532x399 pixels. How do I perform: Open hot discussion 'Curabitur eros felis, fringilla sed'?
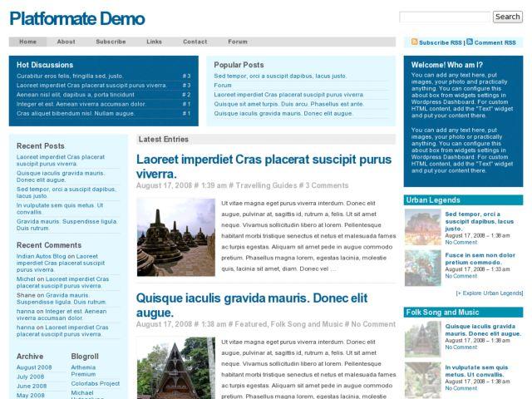tap(70, 76)
